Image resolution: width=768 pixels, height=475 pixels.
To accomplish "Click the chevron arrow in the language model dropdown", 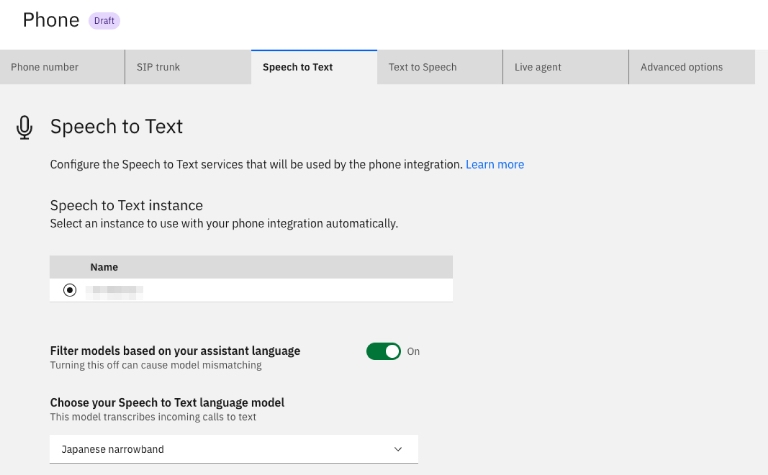I will [x=398, y=450].
